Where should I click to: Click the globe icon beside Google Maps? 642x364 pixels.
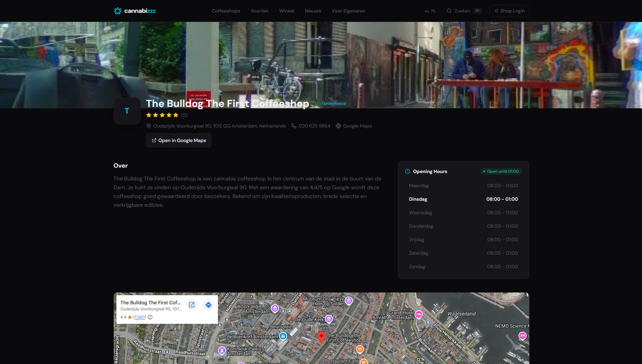coord(338,126)
